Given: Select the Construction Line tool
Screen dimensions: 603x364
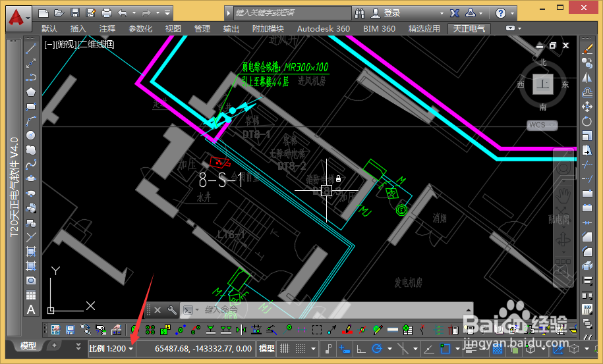Looking at the screenshot, I should coord(31,63).
